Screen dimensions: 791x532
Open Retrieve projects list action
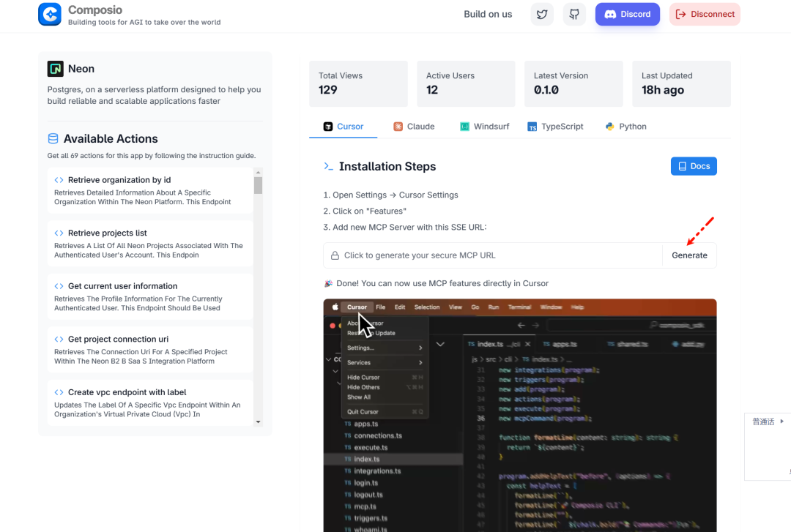coord(150,244)
